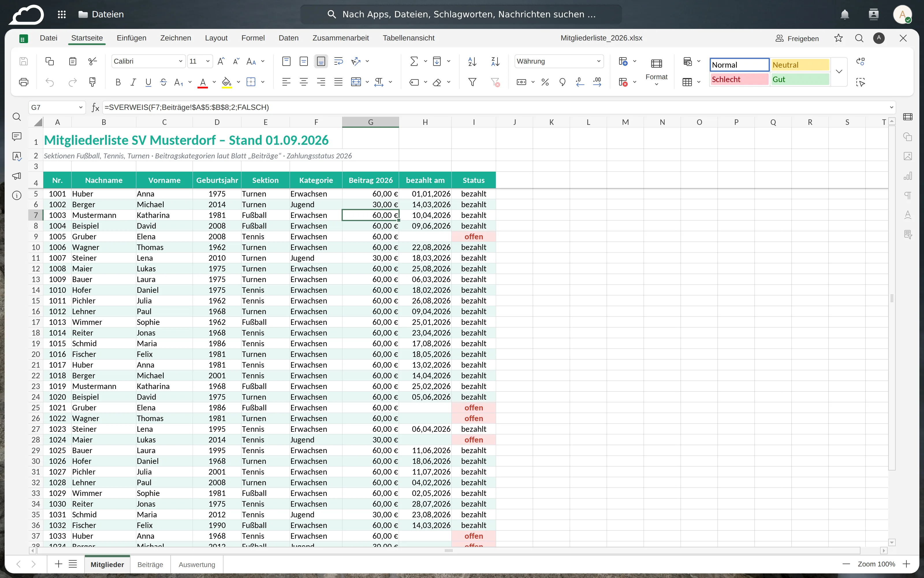Click the sort ascending icon

pyautogui.click(x=472, y=61)
